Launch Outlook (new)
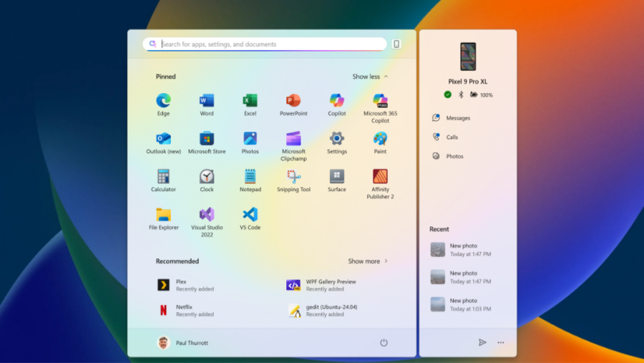644x363 pixels. pyautogui.click(x=163, y=142)
